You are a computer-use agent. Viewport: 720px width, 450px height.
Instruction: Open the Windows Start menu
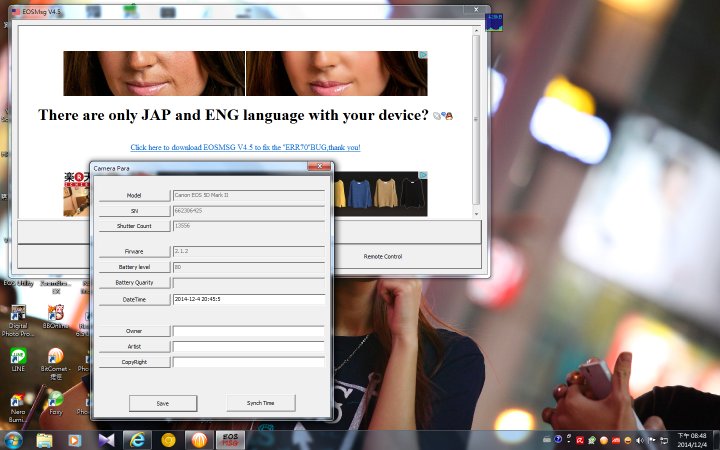[13, 440]
